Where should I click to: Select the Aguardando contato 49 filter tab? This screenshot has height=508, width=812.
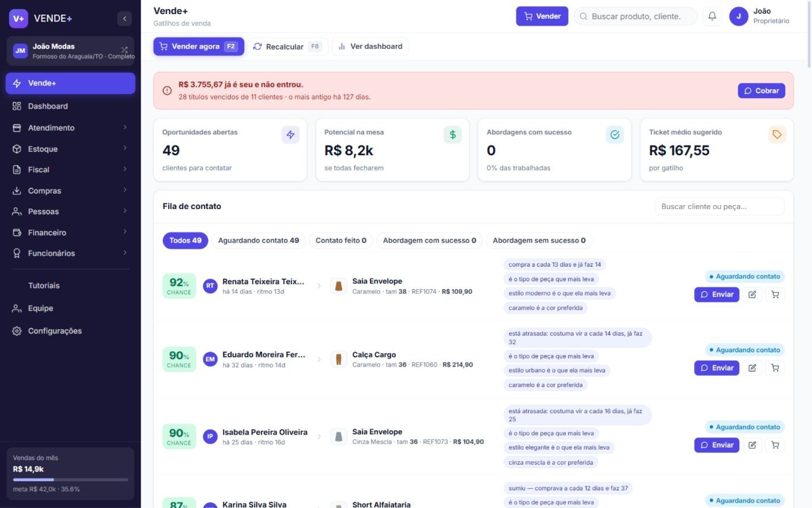tap(258, 240)
